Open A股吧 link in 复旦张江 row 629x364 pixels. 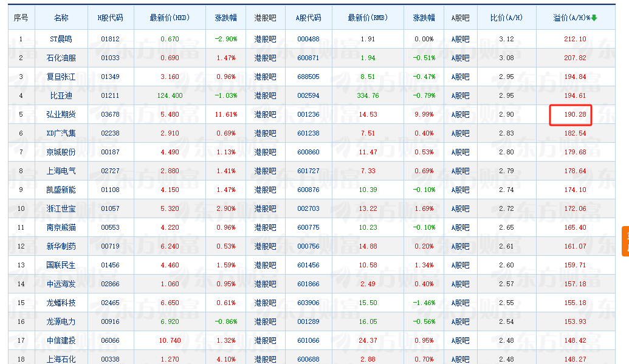tap(460, 77)
